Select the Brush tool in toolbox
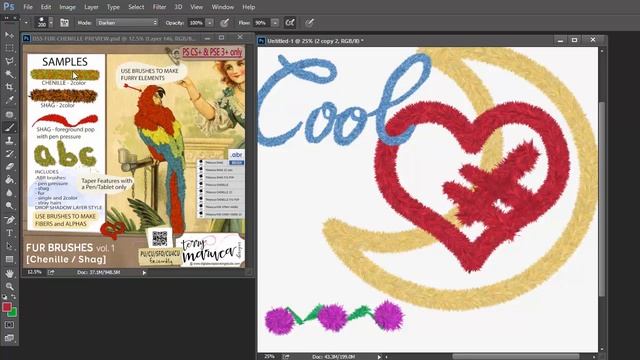Image resolution: width=640 pixels, height=360 pixels. pyautogui.click(x=9, y=127)
